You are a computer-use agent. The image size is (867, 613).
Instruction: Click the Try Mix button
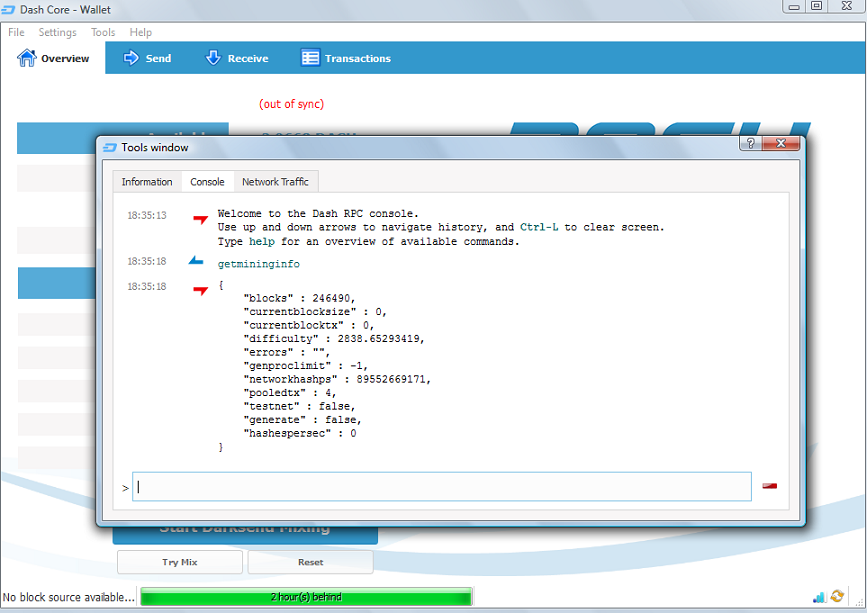tap(180, 562)
